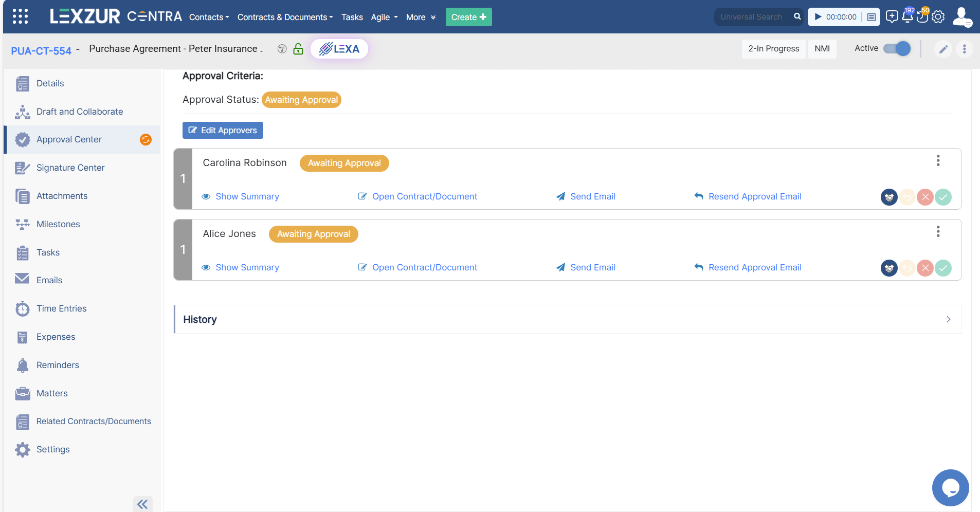This screenshot has height=512, width=980.
Task: Open recent activity icon showing 50 badge
Action: pyautogui.click(x=922, y=17)
